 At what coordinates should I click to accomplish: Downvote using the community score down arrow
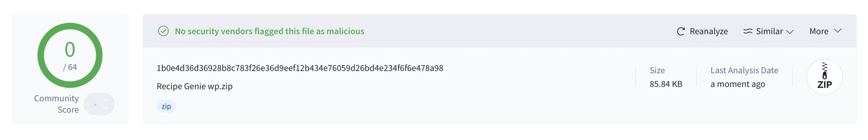tap(106, 108)
